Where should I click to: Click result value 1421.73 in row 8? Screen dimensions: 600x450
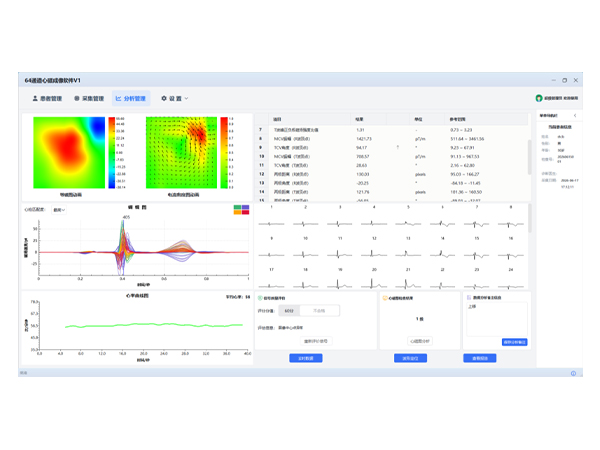(x=364, y=139)
